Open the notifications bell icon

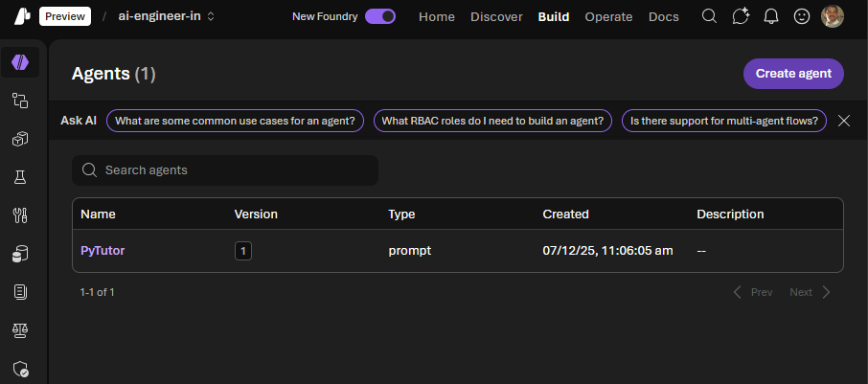coord(770,16)
